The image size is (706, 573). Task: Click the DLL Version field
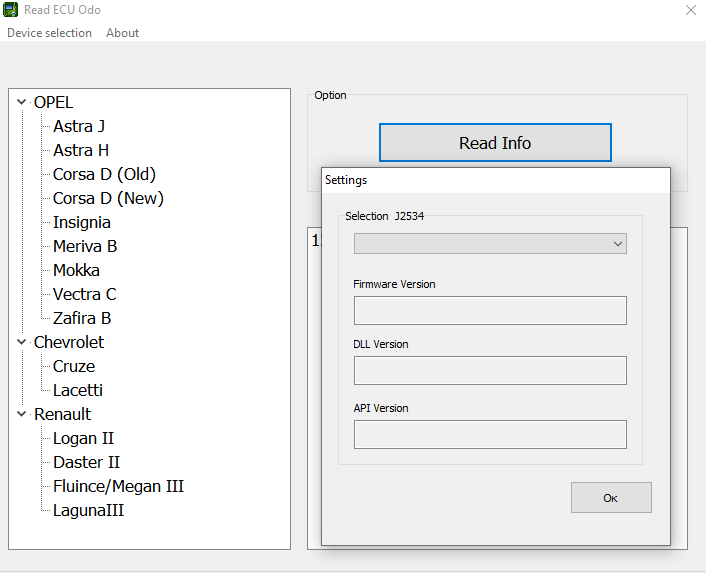coord(490,370)
